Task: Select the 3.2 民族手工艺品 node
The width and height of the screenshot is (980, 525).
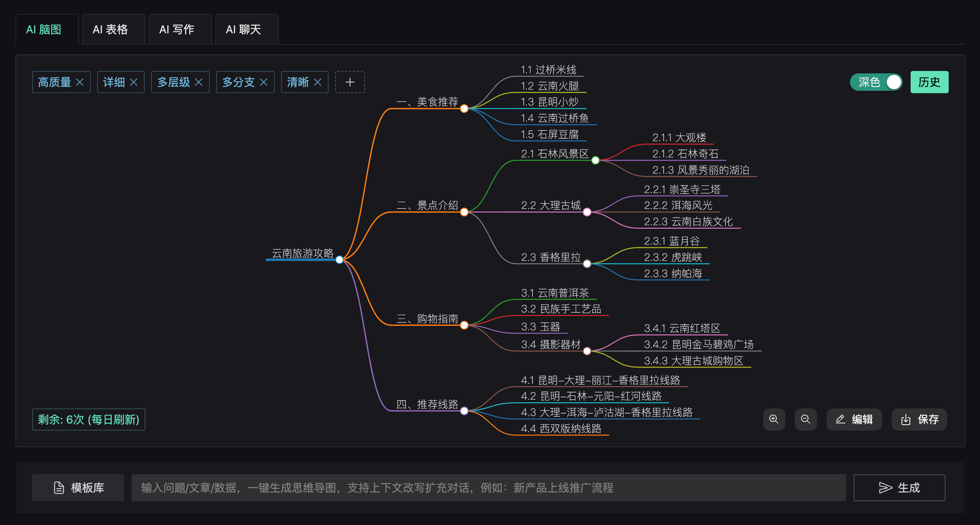Action: coord(561,309)
